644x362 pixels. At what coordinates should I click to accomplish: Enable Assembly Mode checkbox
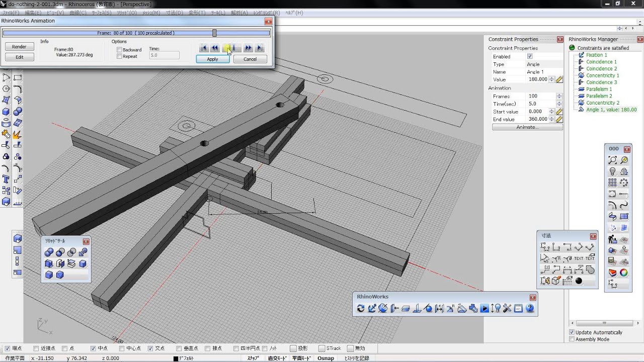[572, 339]
